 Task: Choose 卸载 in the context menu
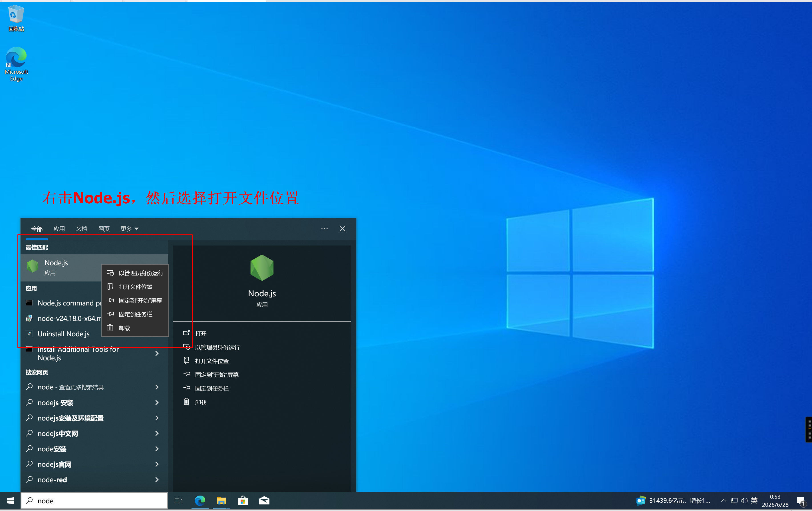pos(135,328)
